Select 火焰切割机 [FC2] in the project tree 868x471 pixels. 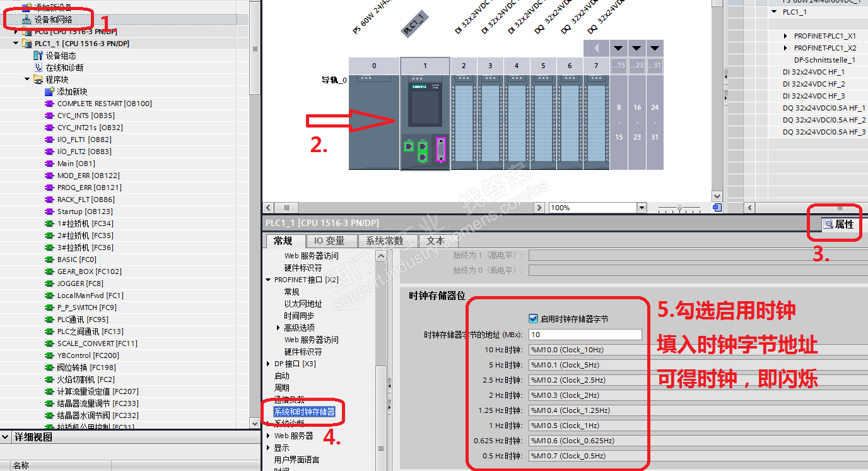point(86,379)
